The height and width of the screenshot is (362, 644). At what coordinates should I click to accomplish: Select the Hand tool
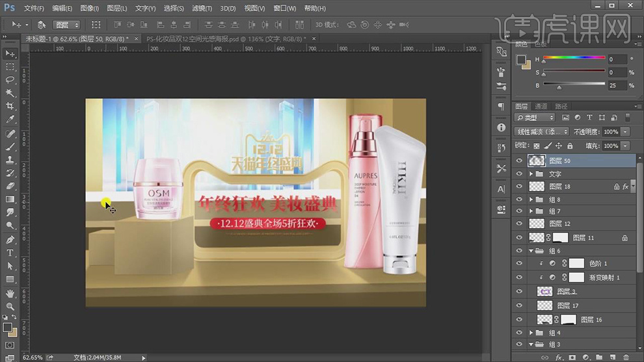[10, 293]
